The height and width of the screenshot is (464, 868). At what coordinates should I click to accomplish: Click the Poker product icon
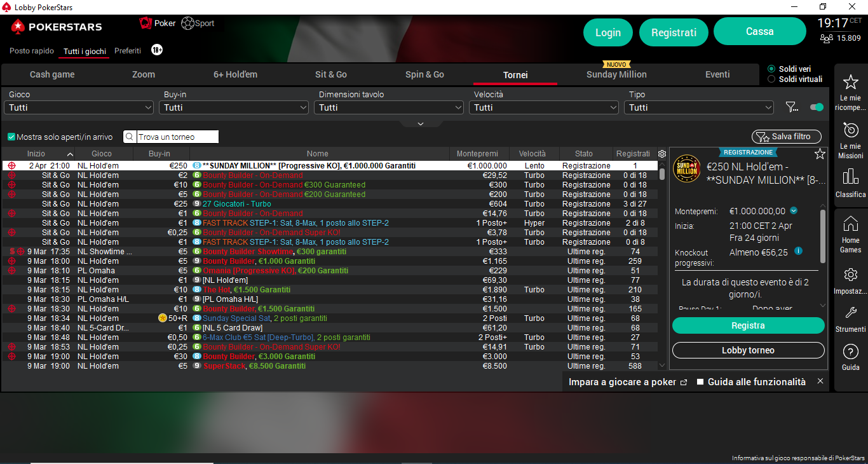click(x=146, y=23)
